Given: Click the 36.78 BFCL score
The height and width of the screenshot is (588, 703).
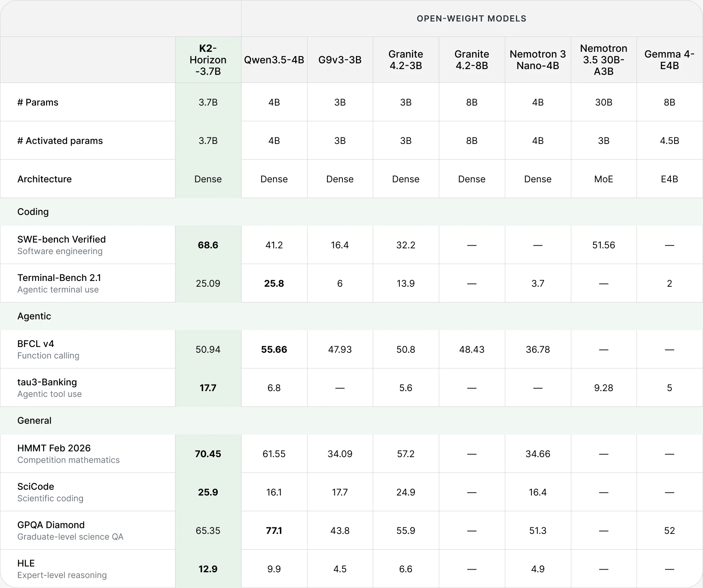Looking at the screenshot, I should pyautogui.click(x=538, y=350).
